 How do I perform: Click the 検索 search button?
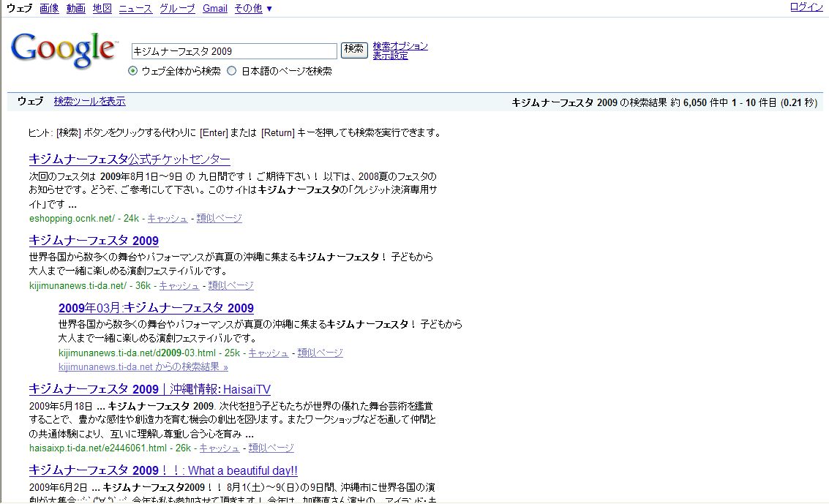pos(353,50)
